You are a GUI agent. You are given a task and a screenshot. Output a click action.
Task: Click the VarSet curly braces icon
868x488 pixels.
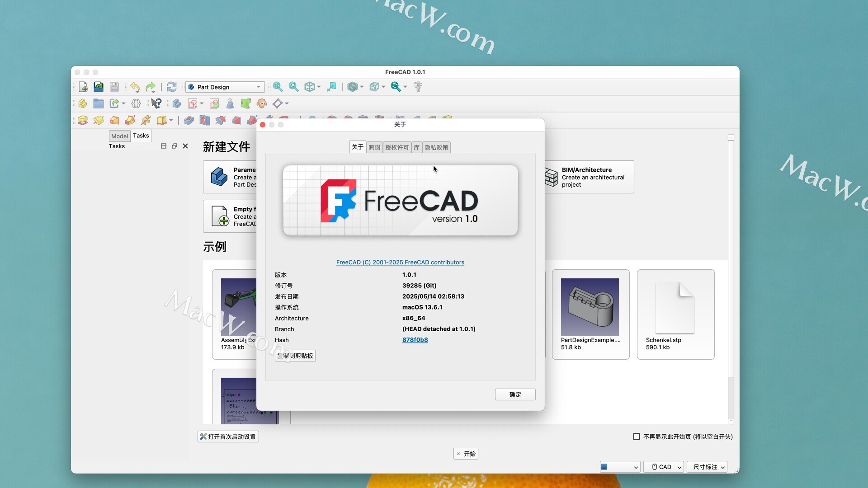pyautogui.click(x=136, y=103)
